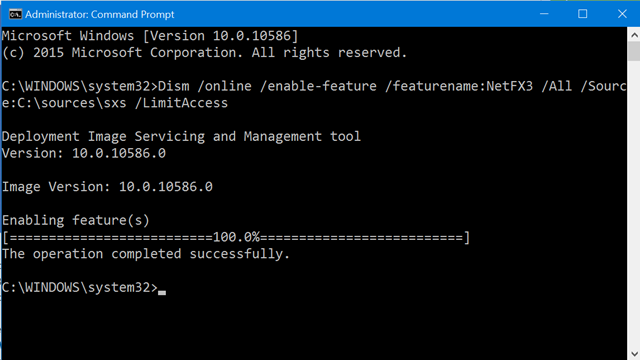Maximize the Command Prompt window
Viewport: 640px width, 360px height.
point(582,14)
